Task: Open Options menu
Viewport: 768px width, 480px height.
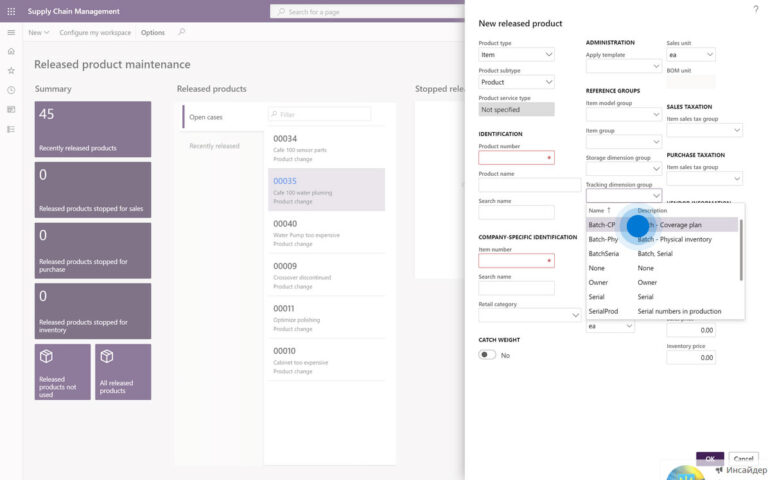Action: [153, 32]
